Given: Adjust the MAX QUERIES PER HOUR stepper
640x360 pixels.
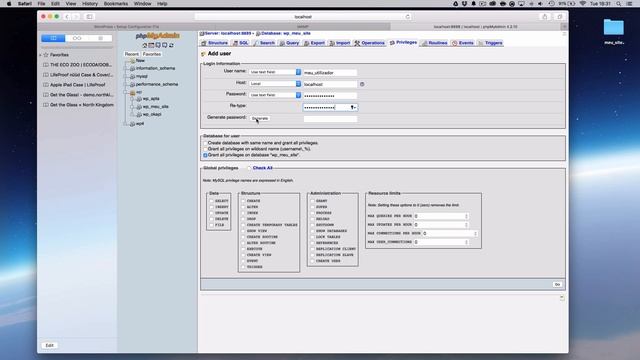Looking at the screenshot, I should [466, 216].
